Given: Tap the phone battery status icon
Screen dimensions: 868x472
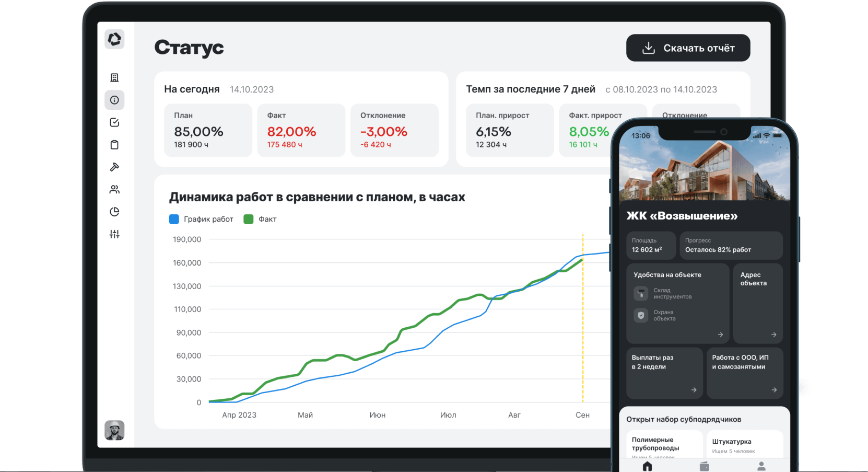Looking at the screenshot, I should point(778,136).
